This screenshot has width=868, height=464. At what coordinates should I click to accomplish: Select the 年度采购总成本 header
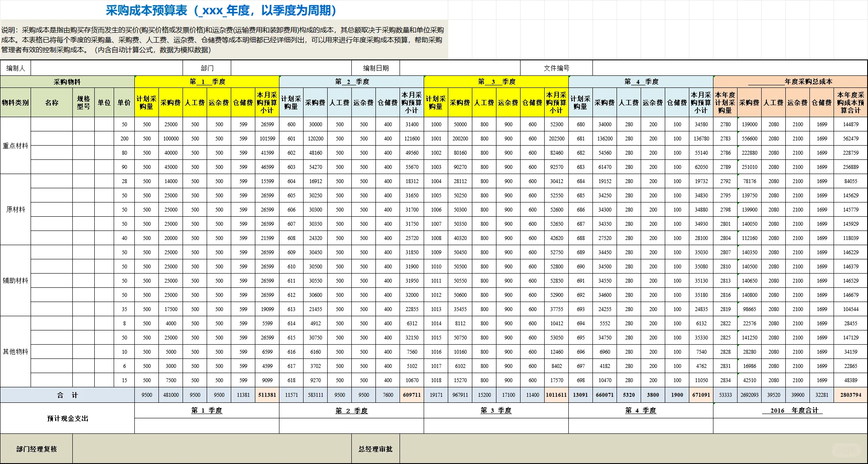pyautogui.click(x=790, y=82)
